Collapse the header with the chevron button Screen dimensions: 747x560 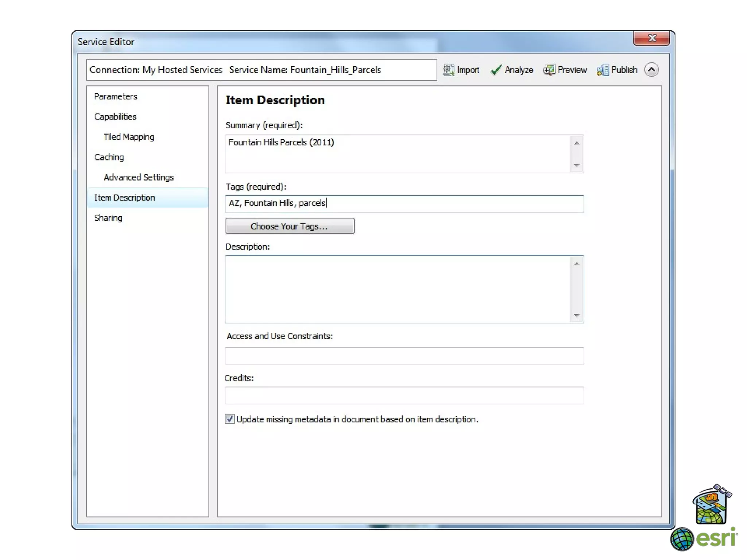(x=651, y=70)
